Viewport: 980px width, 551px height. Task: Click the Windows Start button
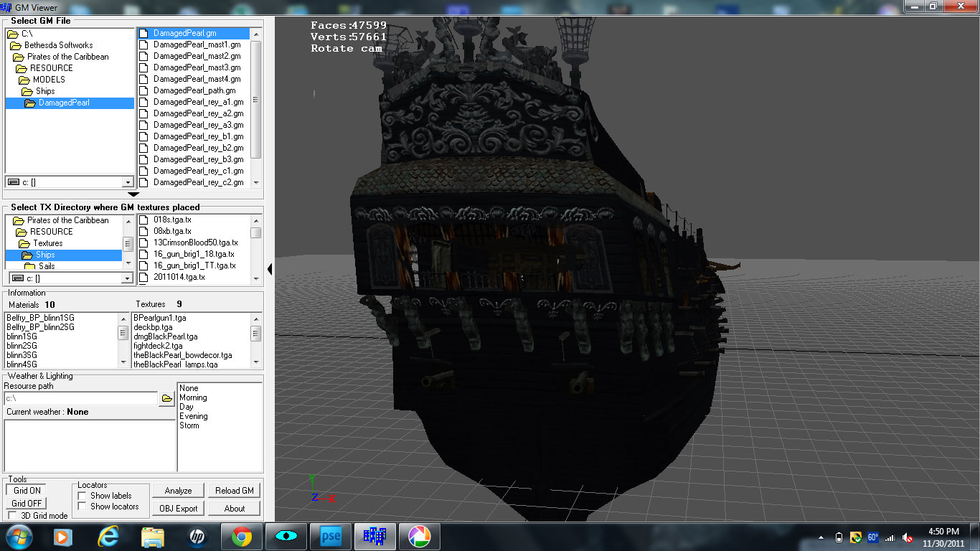19,537
